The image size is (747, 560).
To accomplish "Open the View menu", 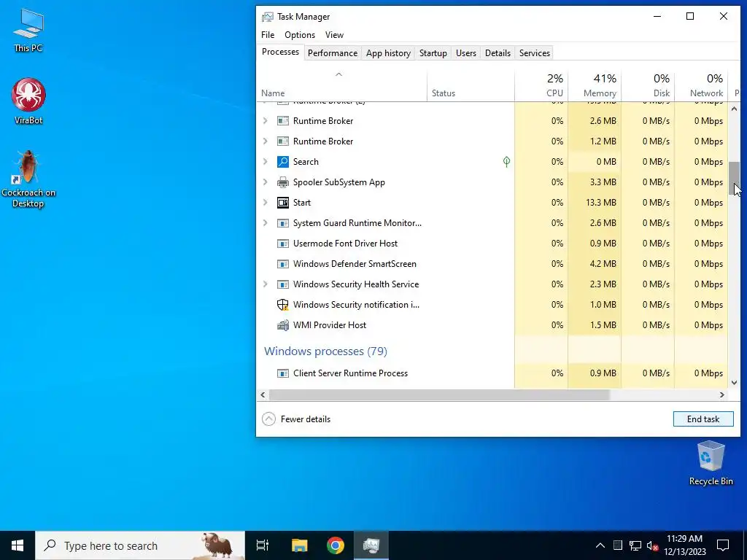I will (334, 35).
